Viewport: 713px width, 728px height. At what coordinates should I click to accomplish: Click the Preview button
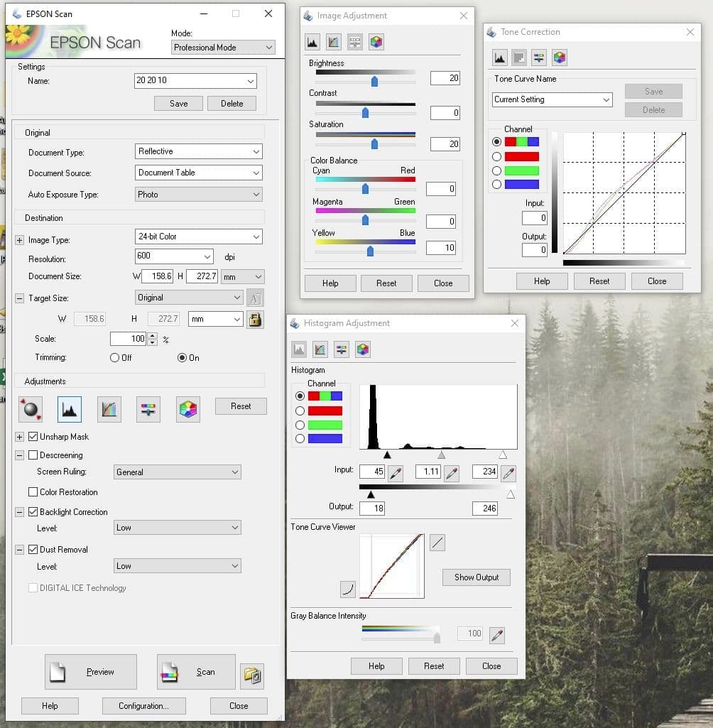(90, 672)
